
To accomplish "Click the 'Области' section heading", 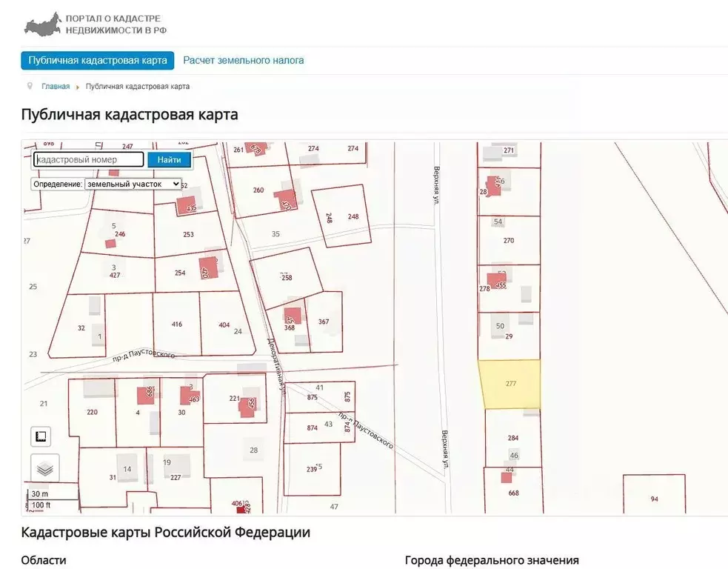I will tap(44, 560).
